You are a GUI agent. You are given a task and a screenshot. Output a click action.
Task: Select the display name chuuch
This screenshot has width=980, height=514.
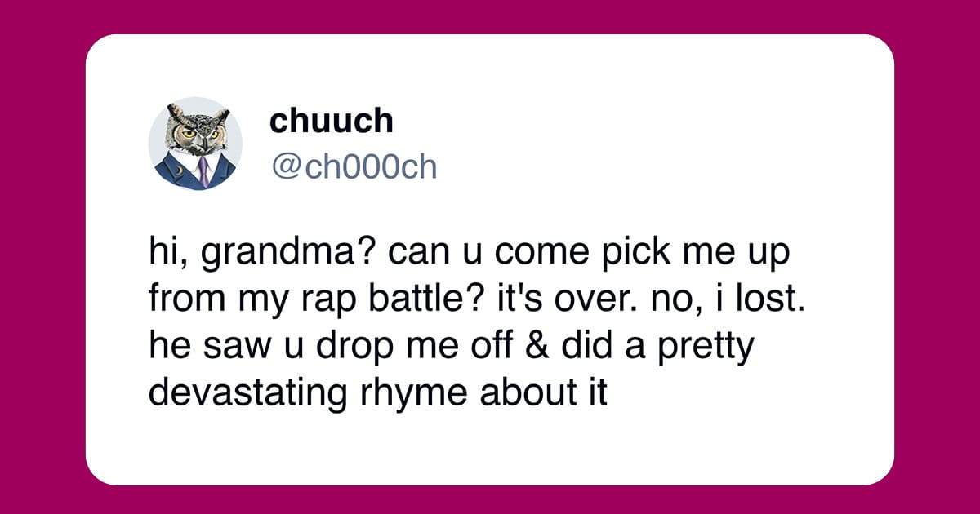(x=331, y=121)
